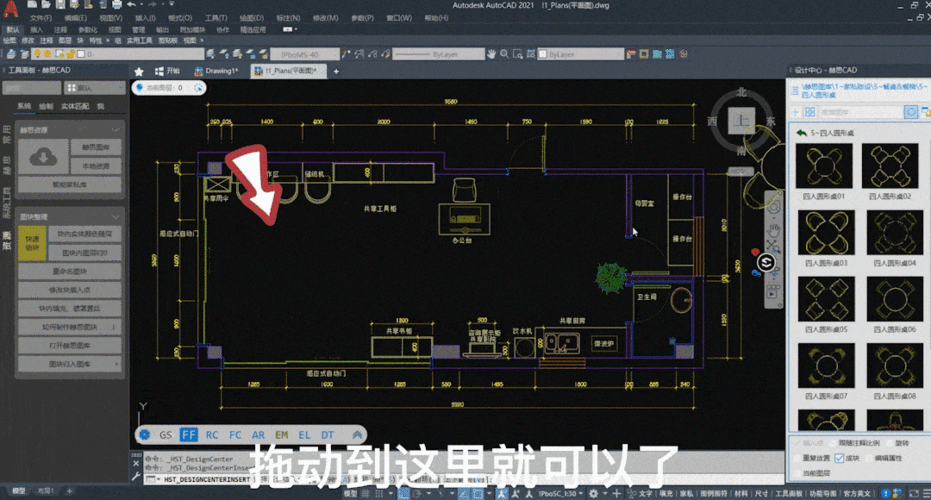The image size is (931, 500).
Task: Click the cloud download icon in tool panel
Action: [43, 157]
